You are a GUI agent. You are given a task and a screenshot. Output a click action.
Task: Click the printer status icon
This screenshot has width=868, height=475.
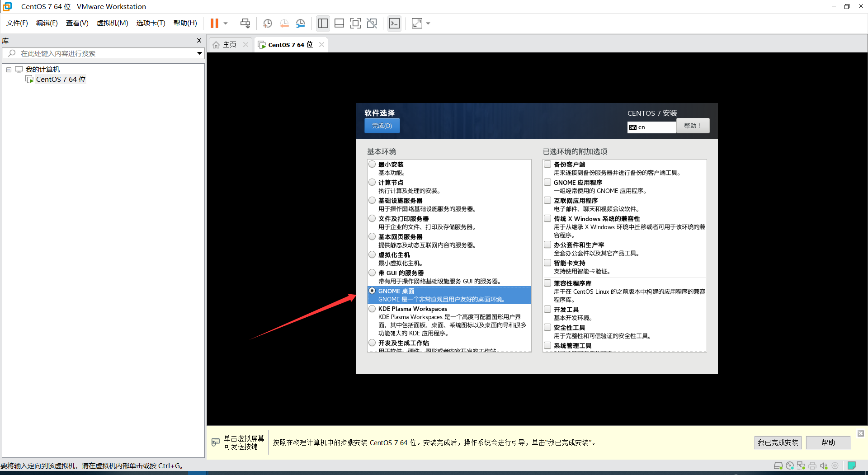click(x=812, y=466)
